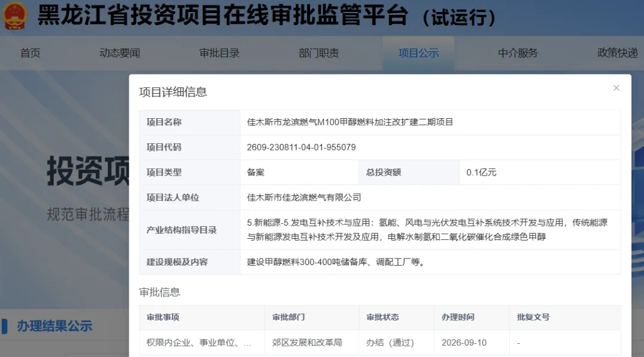Select the project code 2609-230811-04-01-955079
Screen dimensions: 644x357
[302, 147]
